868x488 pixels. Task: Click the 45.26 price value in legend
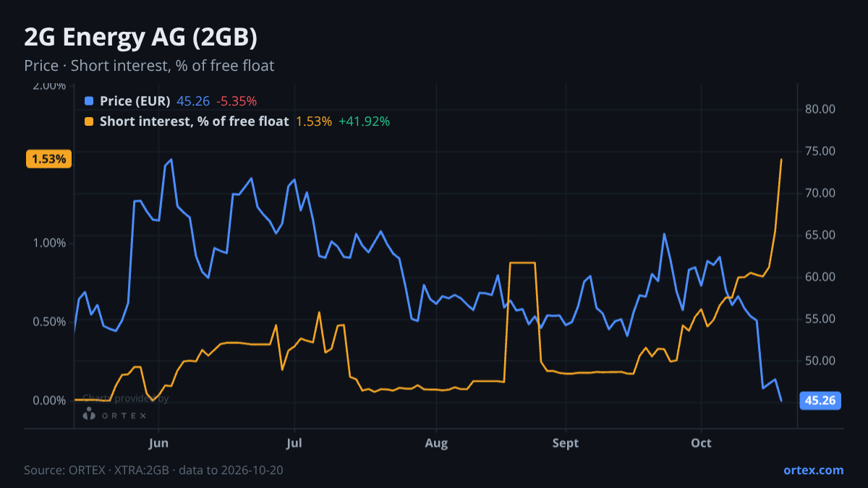(193, 101)
